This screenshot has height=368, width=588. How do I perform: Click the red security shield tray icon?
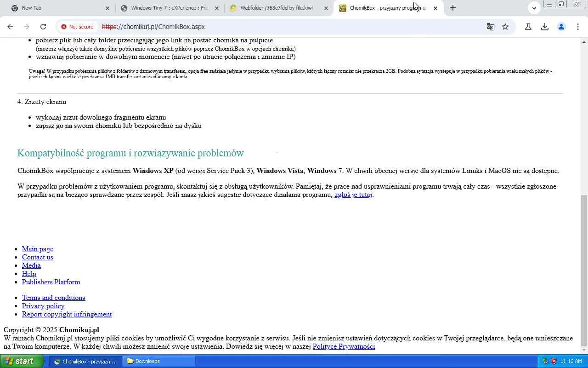point(554,362)
